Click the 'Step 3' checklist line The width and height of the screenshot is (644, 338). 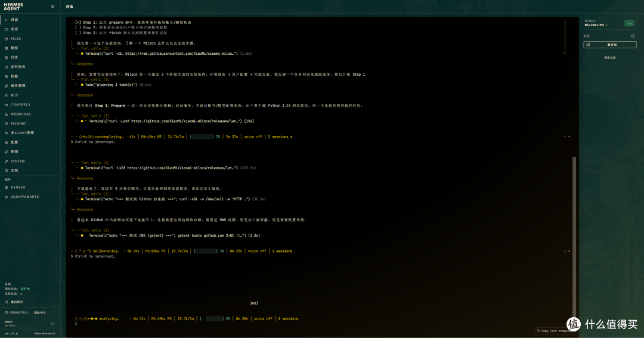120,33
